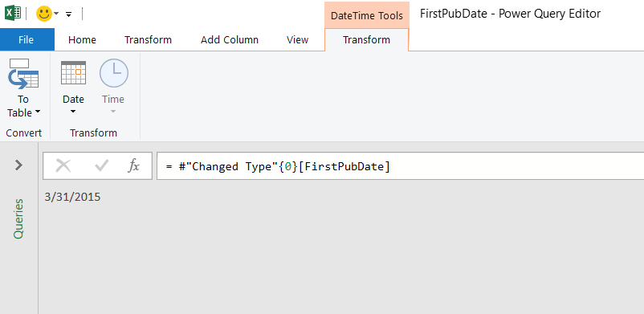The width and height of the screenshot is (644, 314).
Task: Go to the Add Column tab
Action: click(x=230, y=40)
